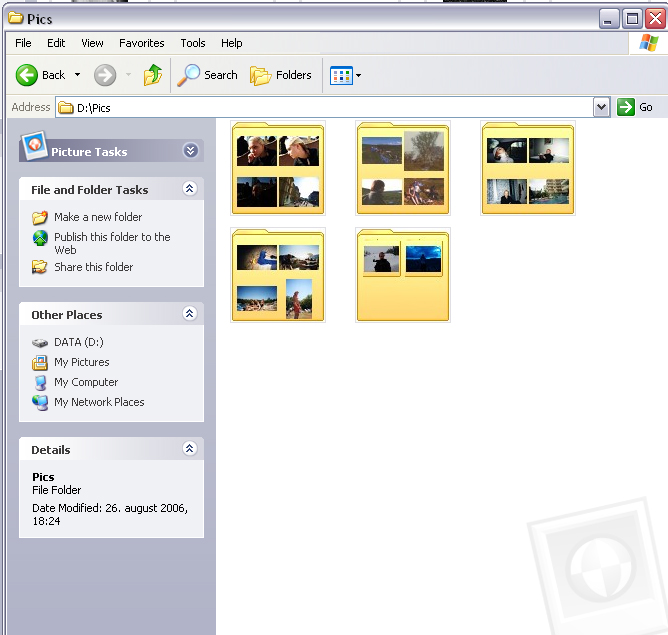This screenshot has width=668, height=635.
Task: Open the Back history dropdown arrow
Action: pos(77,75)
